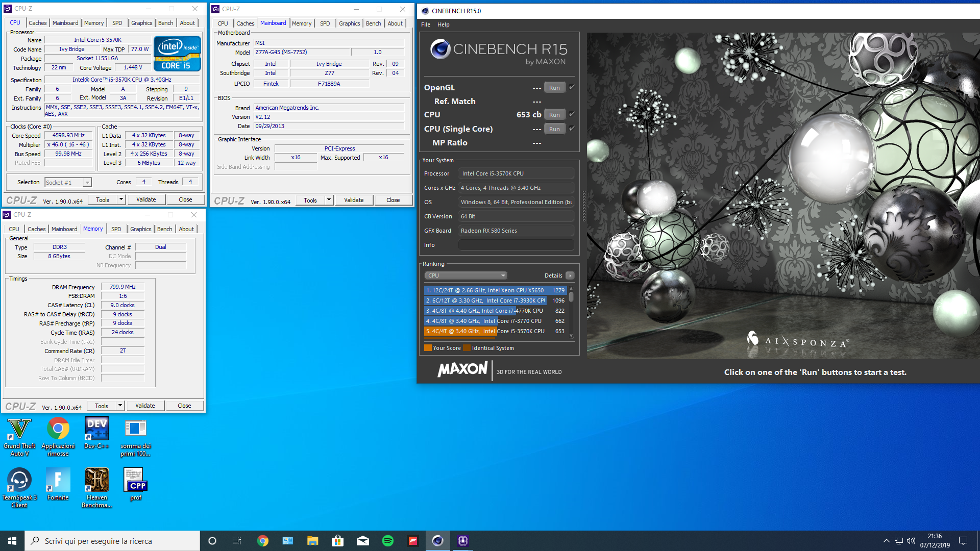This screenshot has width=980, height=551.
Task: Select i7-4770K ranking entry
Action: [495, 311]
